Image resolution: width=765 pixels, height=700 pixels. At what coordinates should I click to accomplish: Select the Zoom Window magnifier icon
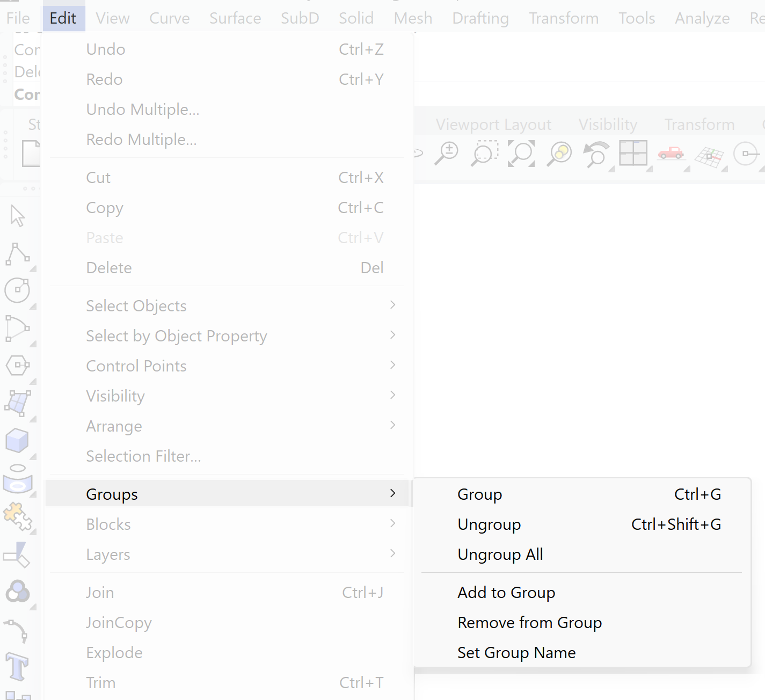484,154
